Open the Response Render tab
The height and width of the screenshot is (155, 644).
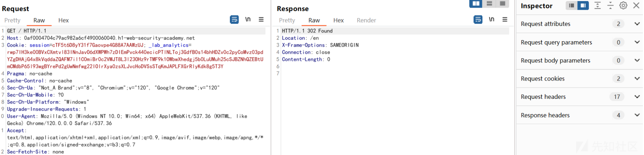point(366,20)
